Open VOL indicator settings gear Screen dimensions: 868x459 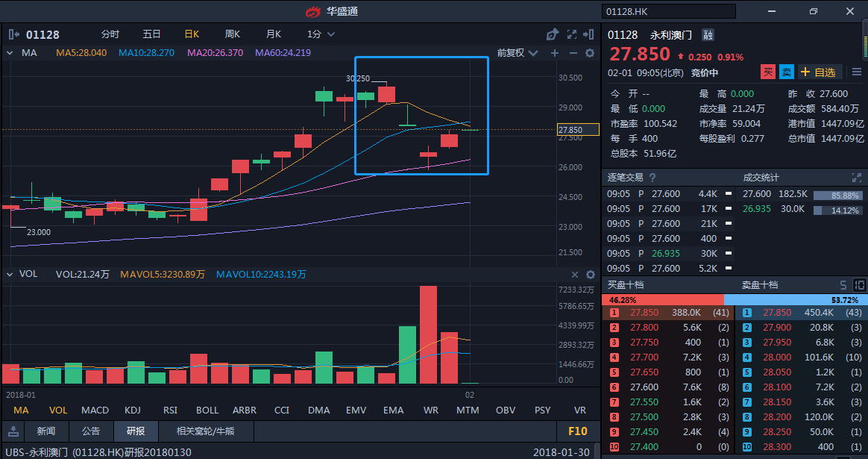tap(591, 275)
